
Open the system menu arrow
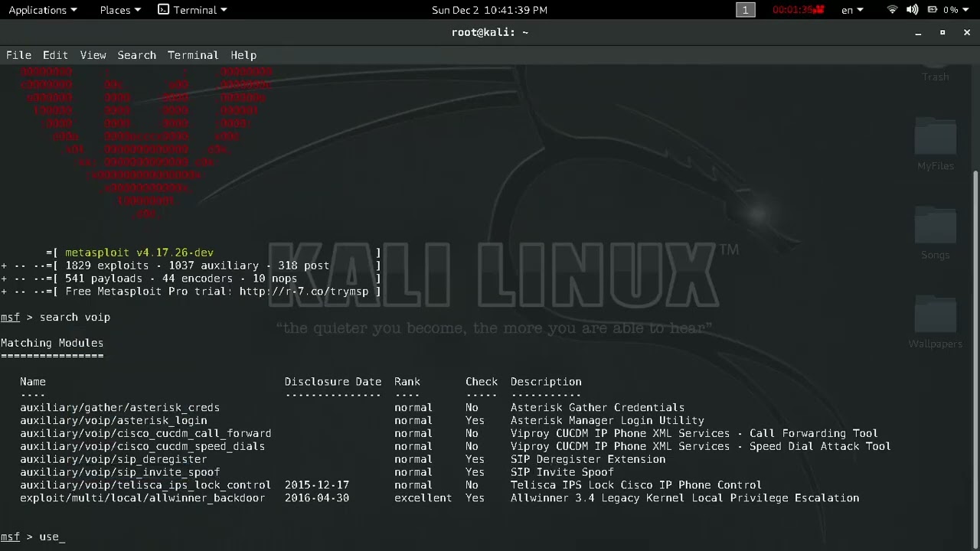tap(966, 10)
